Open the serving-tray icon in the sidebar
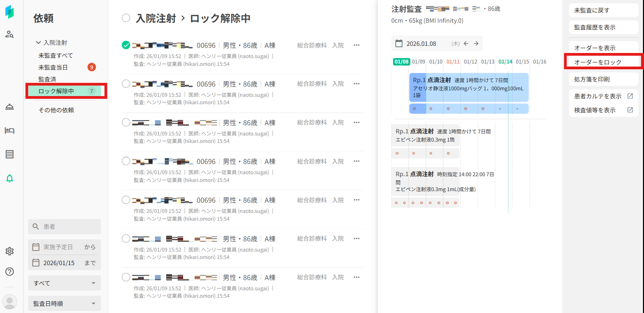 9,107
